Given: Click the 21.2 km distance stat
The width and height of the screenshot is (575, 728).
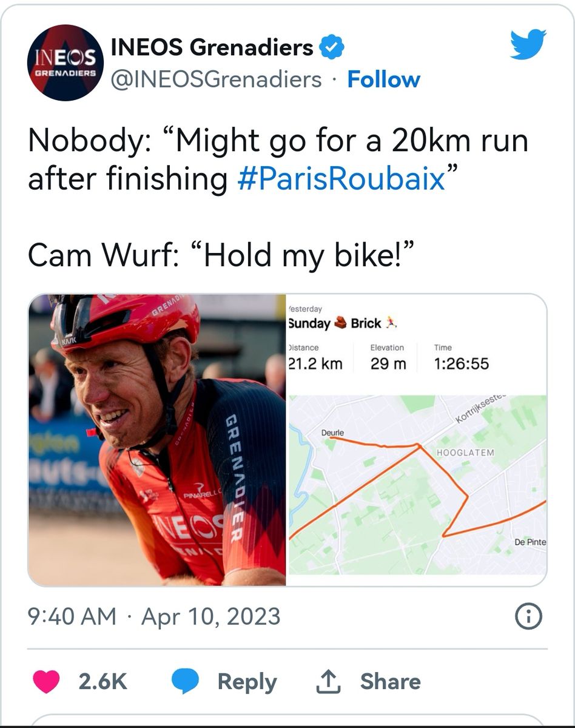Looking at the screenshot, I should 315,363.
